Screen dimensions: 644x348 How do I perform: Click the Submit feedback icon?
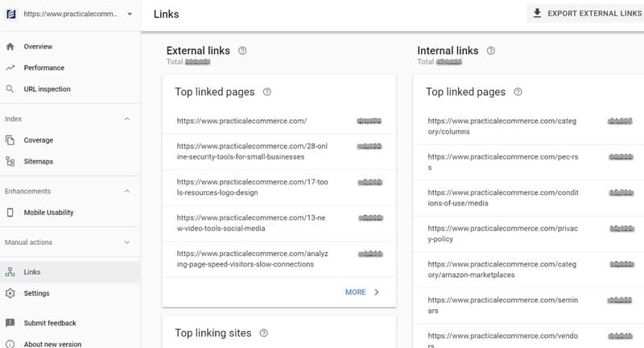pyautogui.click(x=10, y=323)
